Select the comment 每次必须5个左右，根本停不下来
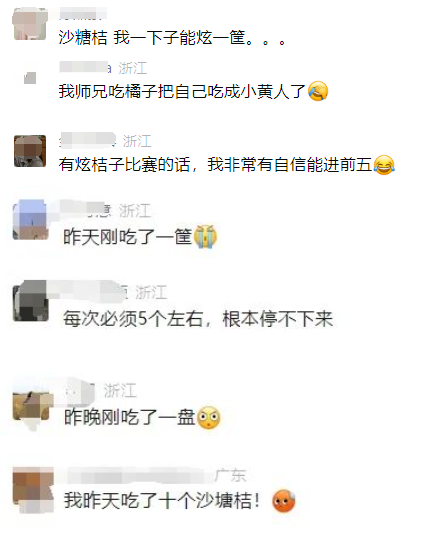Image resolution: width=435 pixels, height=536 pixels. coord(198,319)
